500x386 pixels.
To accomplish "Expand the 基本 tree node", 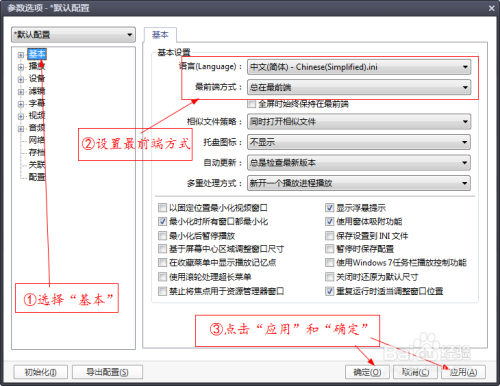I will pyautogui.click(x=21, y=55).
